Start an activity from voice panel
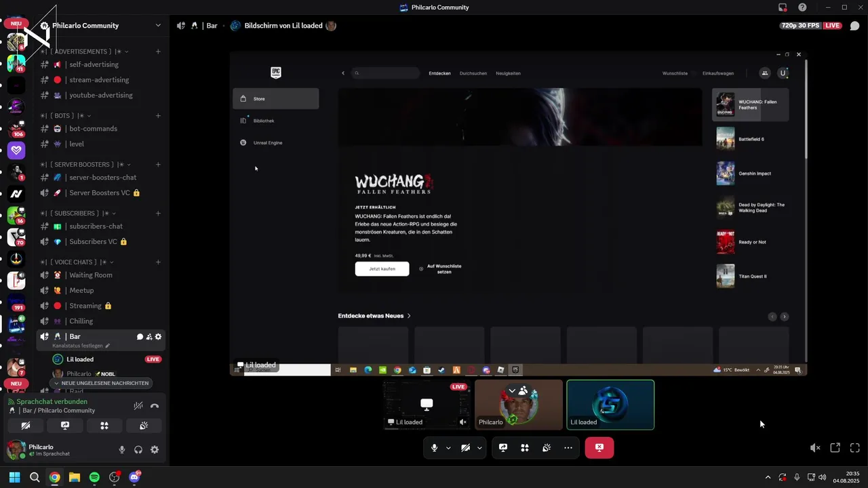This screenshot has height=488, width=868. pos(104,426)
